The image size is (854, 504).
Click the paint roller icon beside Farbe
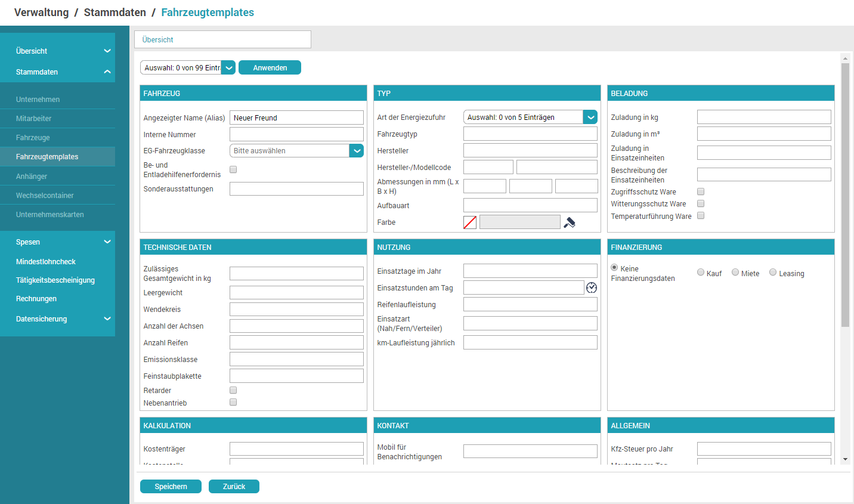tap(570, 222)
